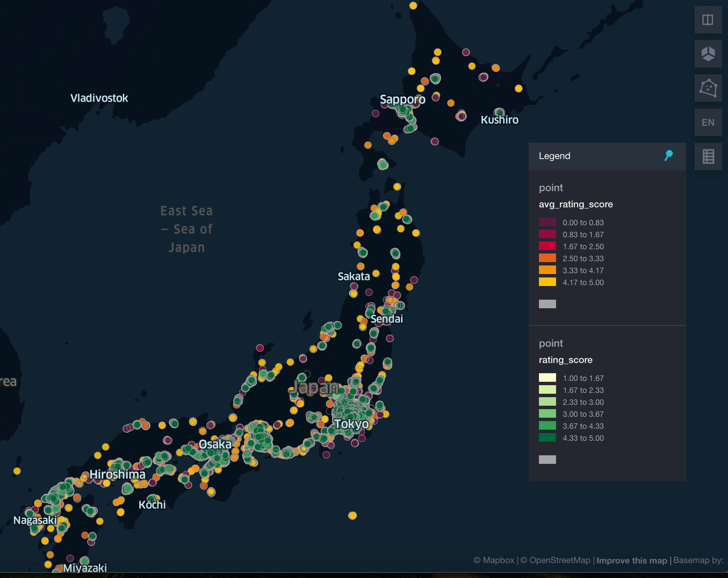Unpin the Legend panel
728x578 pixels.
pos(669,156)
